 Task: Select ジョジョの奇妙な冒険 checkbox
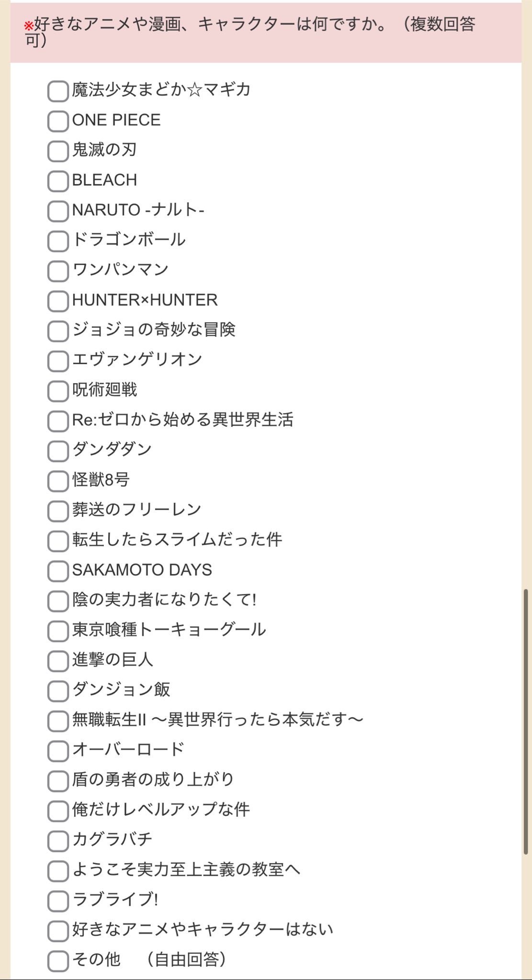58,331
